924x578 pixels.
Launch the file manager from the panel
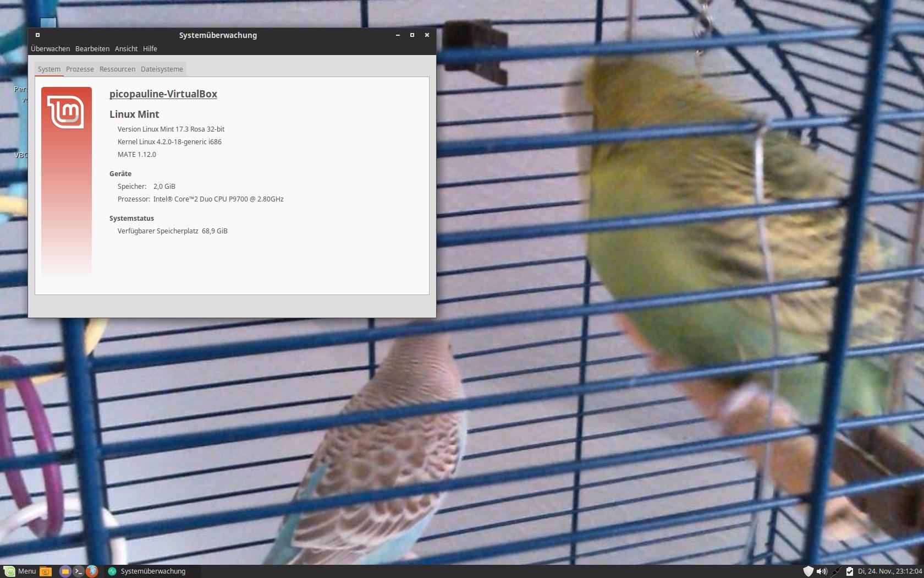(65, 571)
